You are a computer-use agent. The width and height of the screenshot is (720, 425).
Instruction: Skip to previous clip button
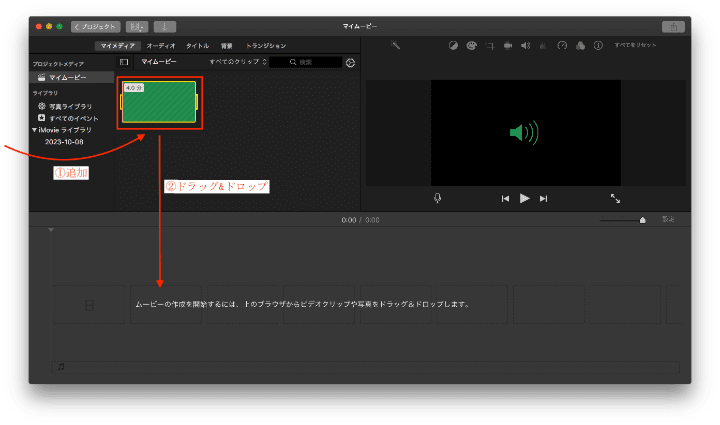point(505,198)
